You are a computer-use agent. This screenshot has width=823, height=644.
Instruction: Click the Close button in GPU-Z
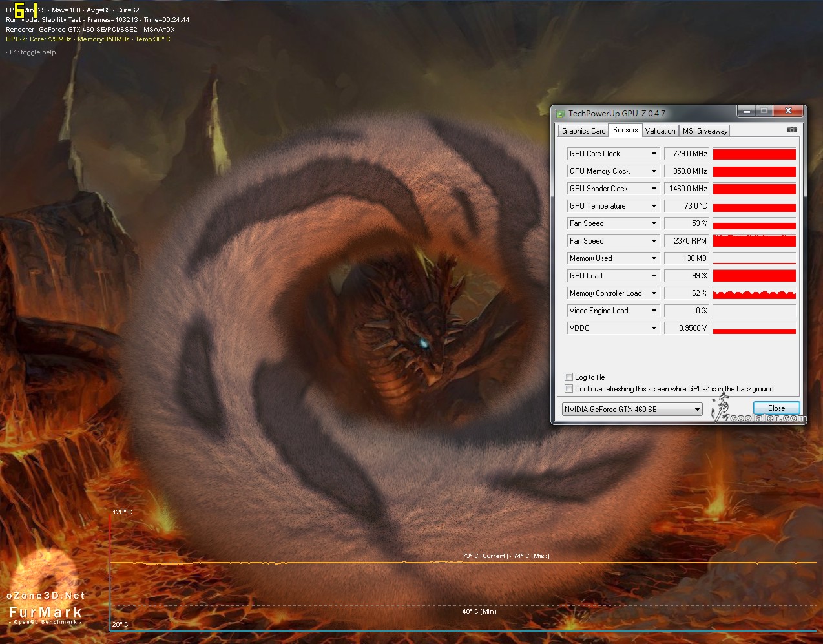(776, 408)
